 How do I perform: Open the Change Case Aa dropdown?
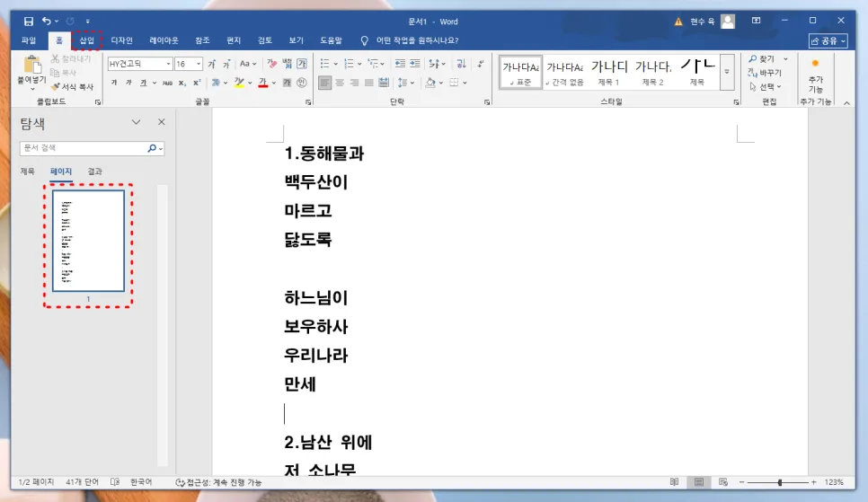[247, 64]
